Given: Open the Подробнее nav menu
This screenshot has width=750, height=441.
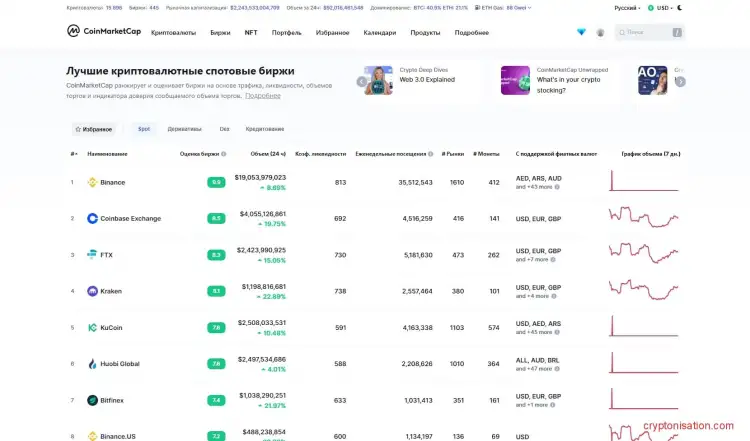Looking at the screenshot, I should pyautogui.click(x=472, y=33).
